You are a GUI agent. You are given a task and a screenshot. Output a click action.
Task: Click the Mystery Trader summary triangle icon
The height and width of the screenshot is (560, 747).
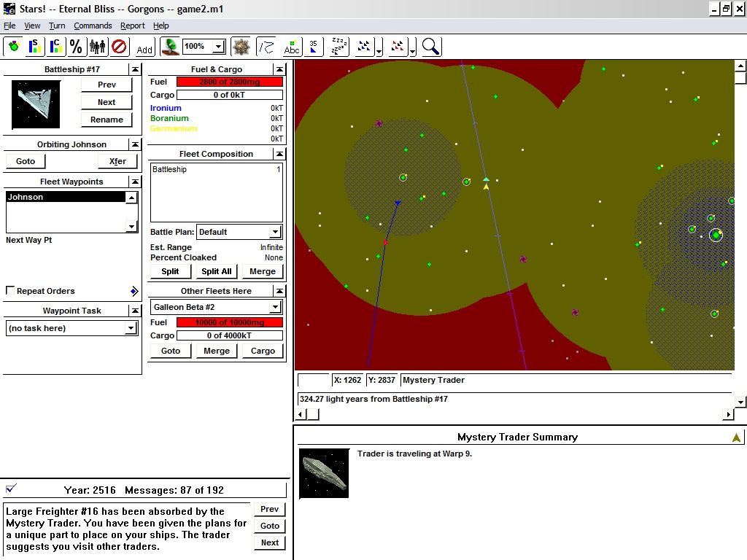coord(736,437)
